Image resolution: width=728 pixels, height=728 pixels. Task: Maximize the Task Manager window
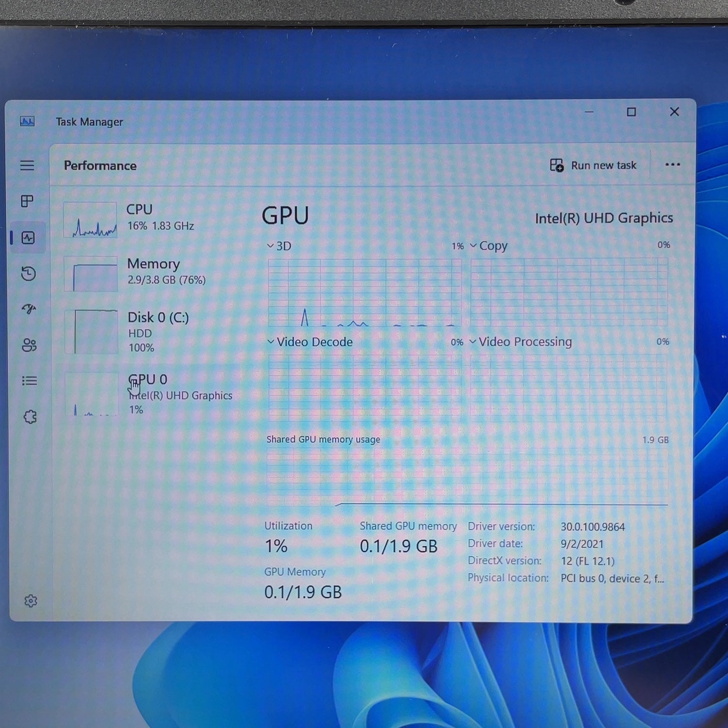click(631, 112)
